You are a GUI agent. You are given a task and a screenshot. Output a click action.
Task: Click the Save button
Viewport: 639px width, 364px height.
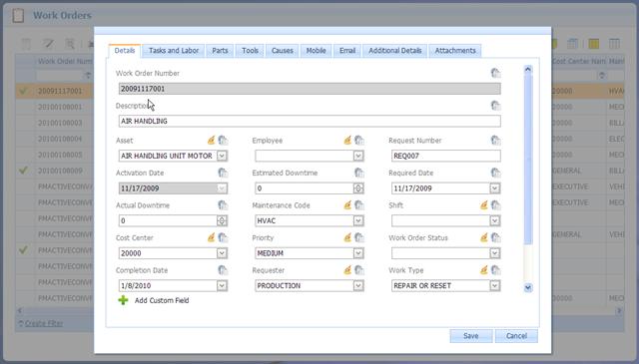(x=471, y=336)
